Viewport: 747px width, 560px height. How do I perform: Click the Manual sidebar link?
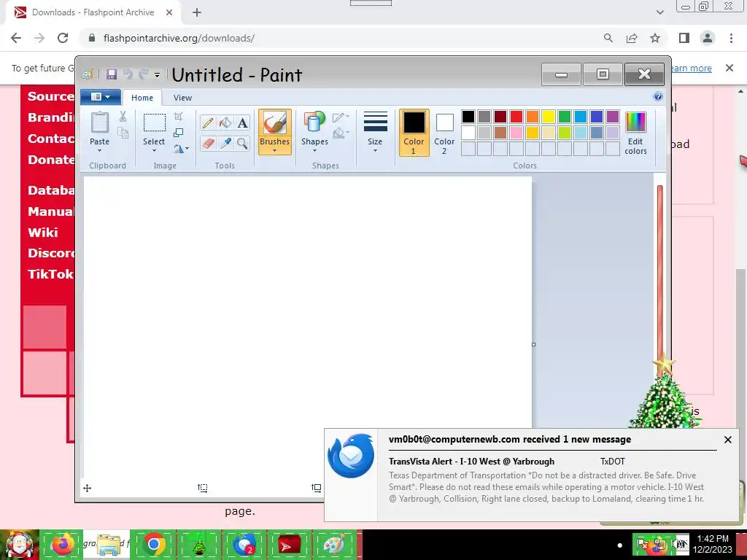(50, 211)
